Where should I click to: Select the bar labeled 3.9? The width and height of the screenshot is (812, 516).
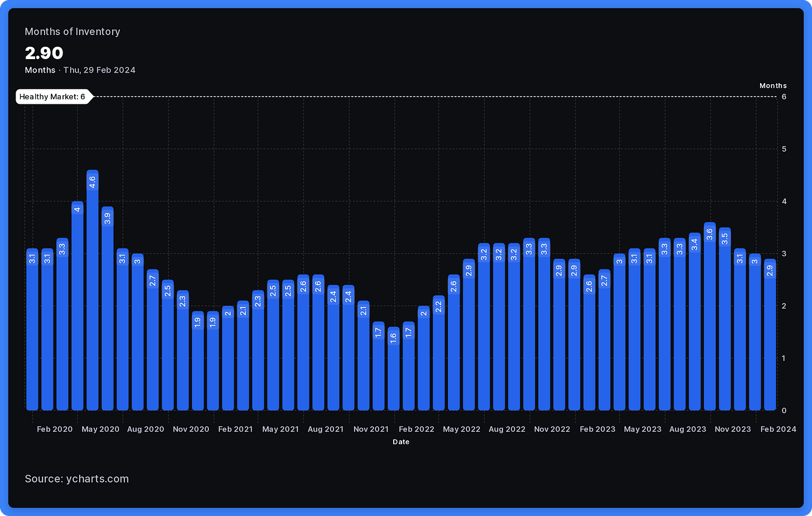point(108,308)
